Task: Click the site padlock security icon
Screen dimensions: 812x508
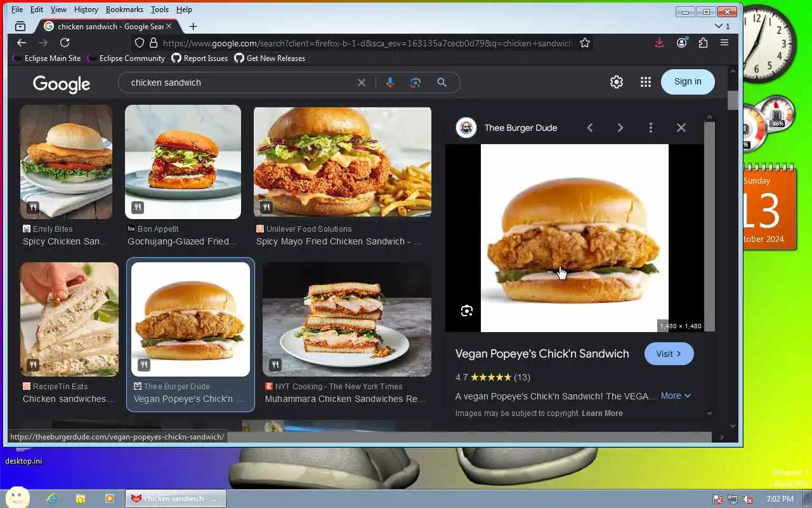Action: click(x=153, y=43)
